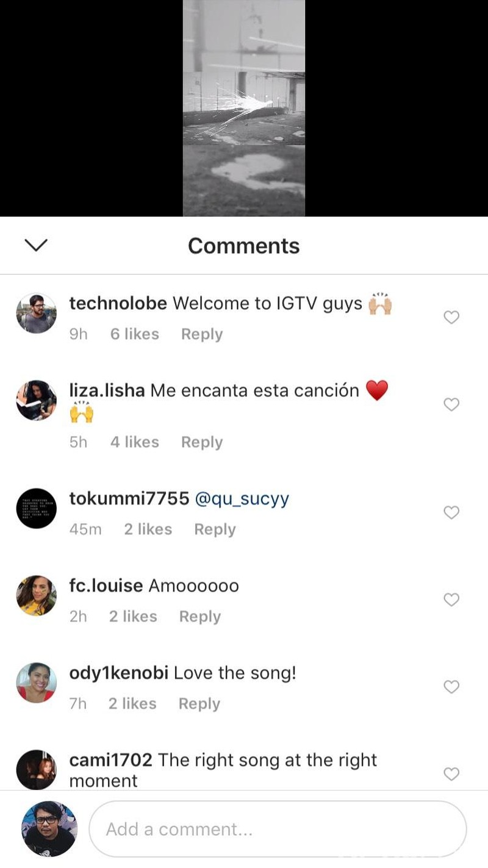Open the @qu_sucyy mention link
Screen dimensions: 488x868
[242, 499]
